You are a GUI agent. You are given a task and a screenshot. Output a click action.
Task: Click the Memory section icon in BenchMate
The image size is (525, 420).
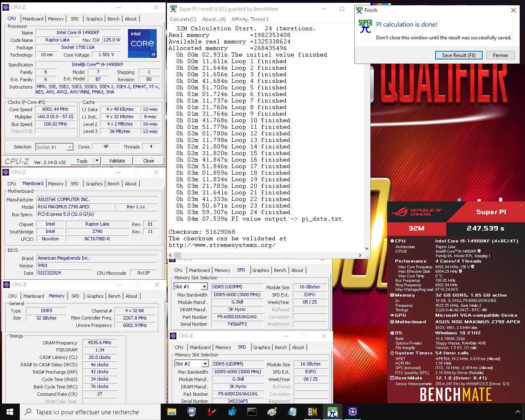392,295
